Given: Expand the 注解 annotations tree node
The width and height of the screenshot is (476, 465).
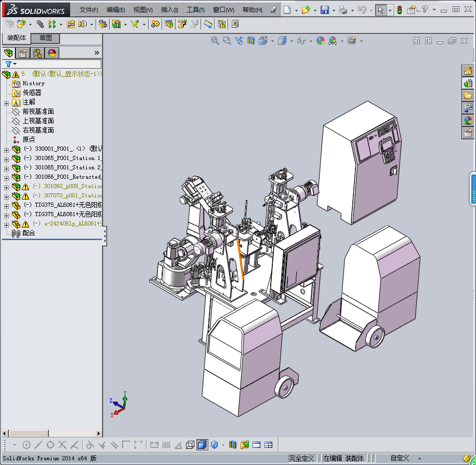Looking at the screenshot, I should click(6, 103).
